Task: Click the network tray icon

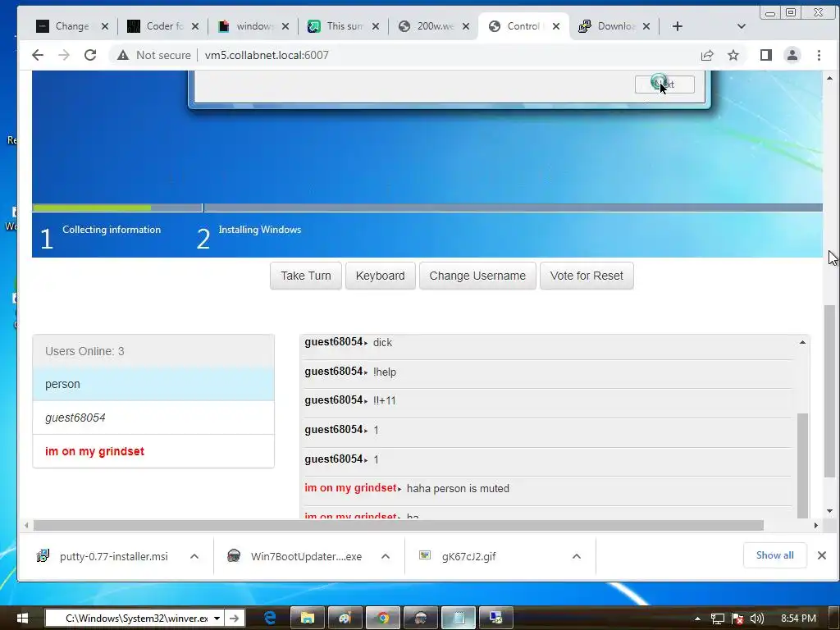Action: tap(717, 619)
